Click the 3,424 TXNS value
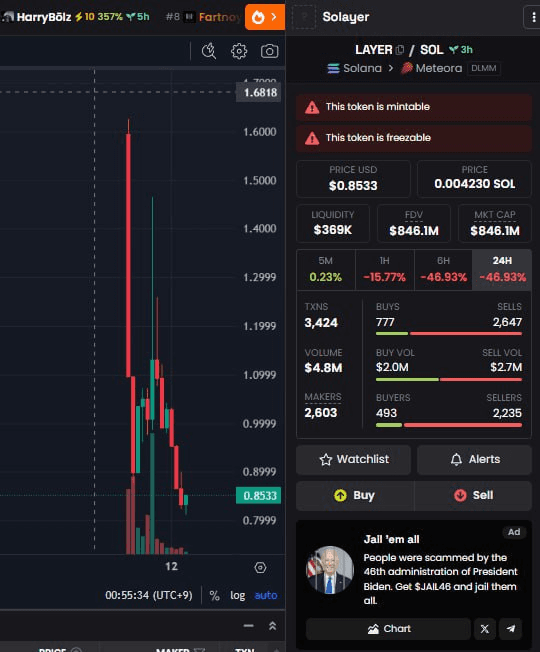The width and height of the screenshot is (540, 652). [321, 323]
